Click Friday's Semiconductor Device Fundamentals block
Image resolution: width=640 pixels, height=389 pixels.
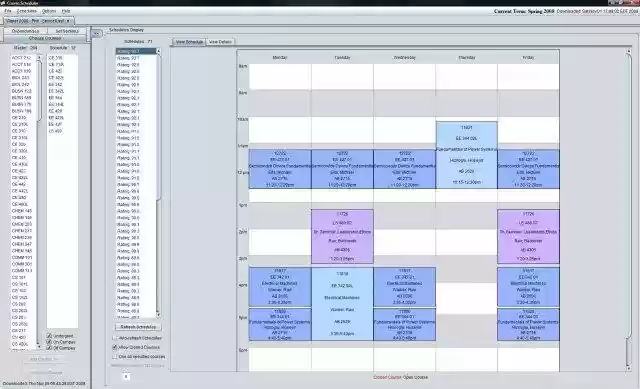[x=528, y=169]
